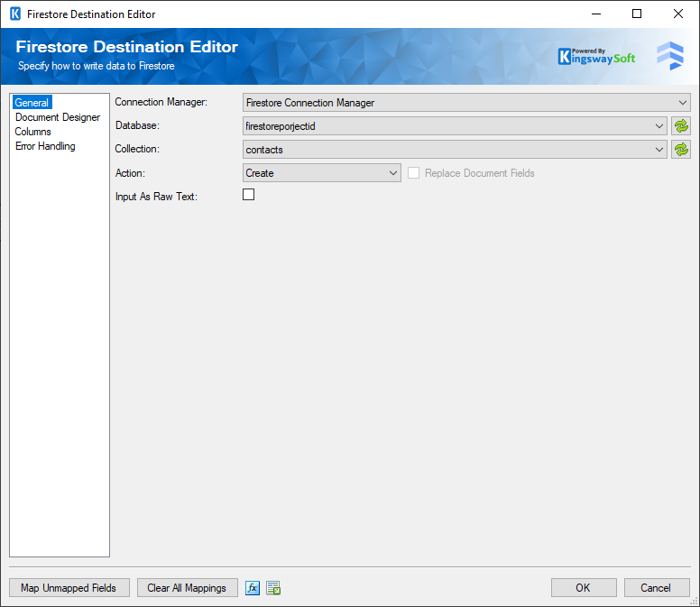This screenshot has width=700, height=607.
Task: Refresh the Collection list
Action: (681, 149)
